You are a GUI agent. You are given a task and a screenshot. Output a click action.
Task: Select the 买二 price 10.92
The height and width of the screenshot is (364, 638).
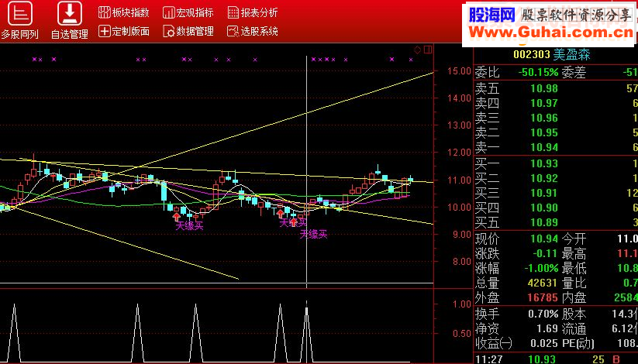(544, 179)
